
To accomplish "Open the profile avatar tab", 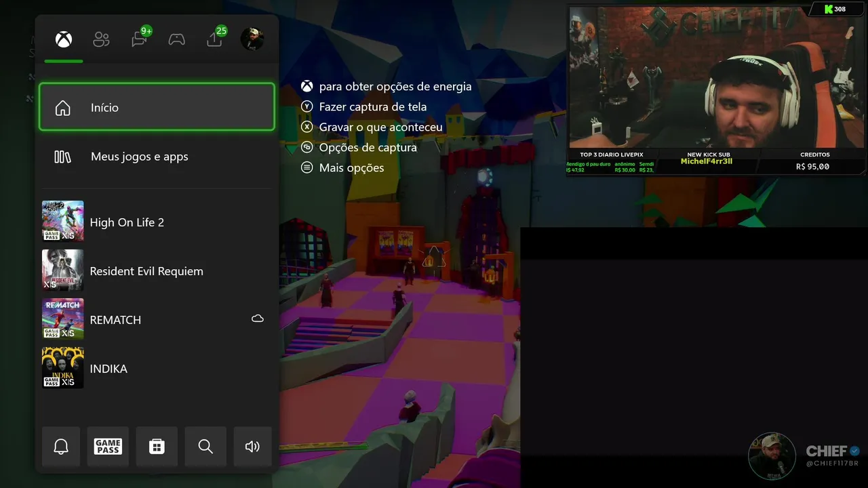I will pyautogui.click(x=252, y=39).
